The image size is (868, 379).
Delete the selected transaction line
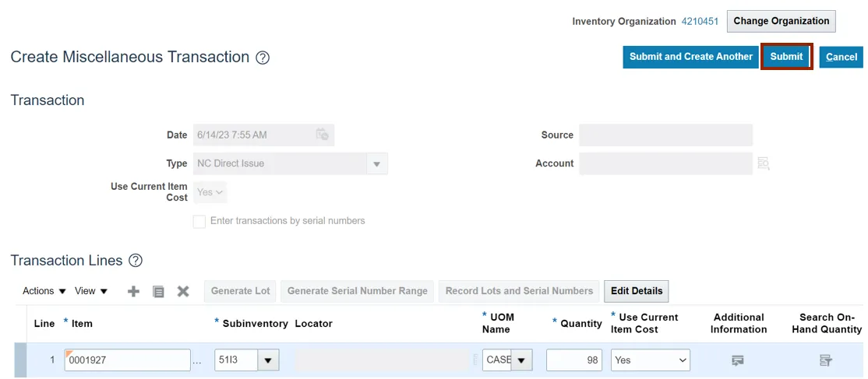click(183, 291)
